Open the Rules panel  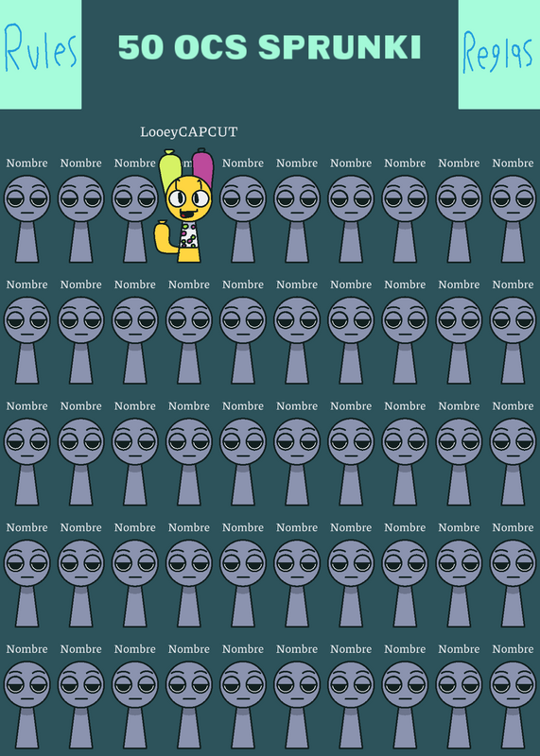coord(41,54)
